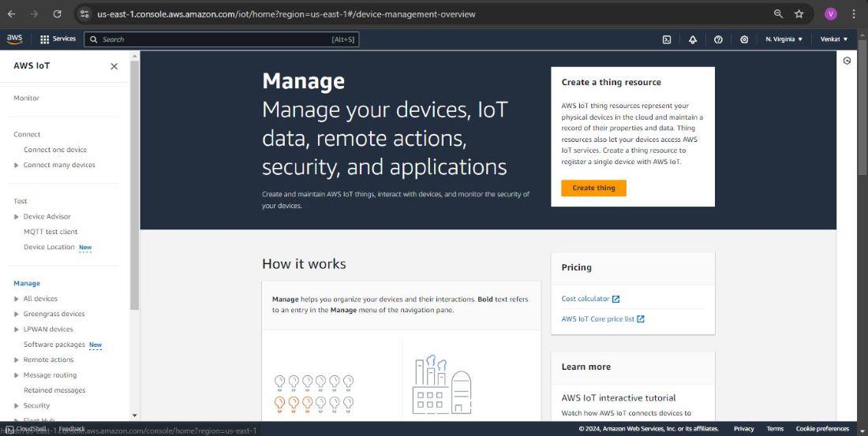This screenshot has width=868, height=436.
Task: Select MQTT test client in sidebar
Action: pyautogui.click(x=51, y=232)
